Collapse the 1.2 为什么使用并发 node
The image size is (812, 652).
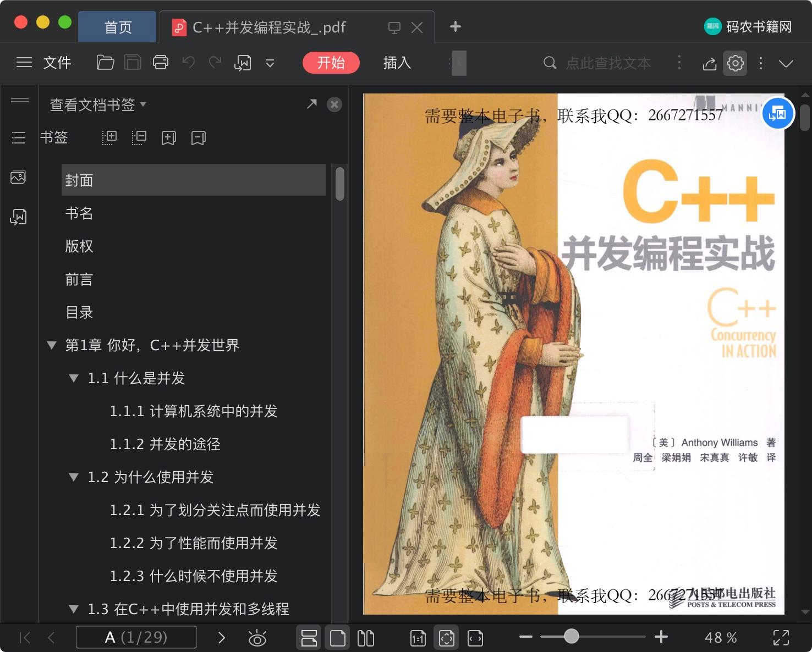[74, 477]
